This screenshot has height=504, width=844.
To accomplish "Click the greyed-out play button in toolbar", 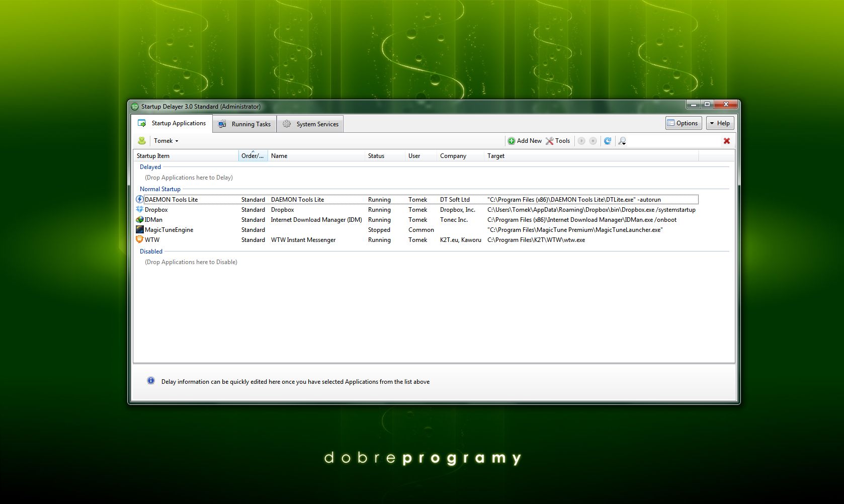I will tap(581, 141).
